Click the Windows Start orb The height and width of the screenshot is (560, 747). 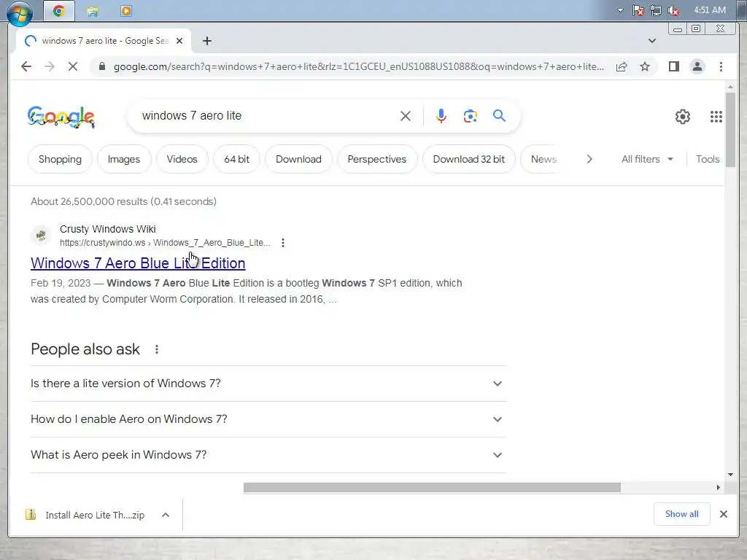tap(20, 13)
